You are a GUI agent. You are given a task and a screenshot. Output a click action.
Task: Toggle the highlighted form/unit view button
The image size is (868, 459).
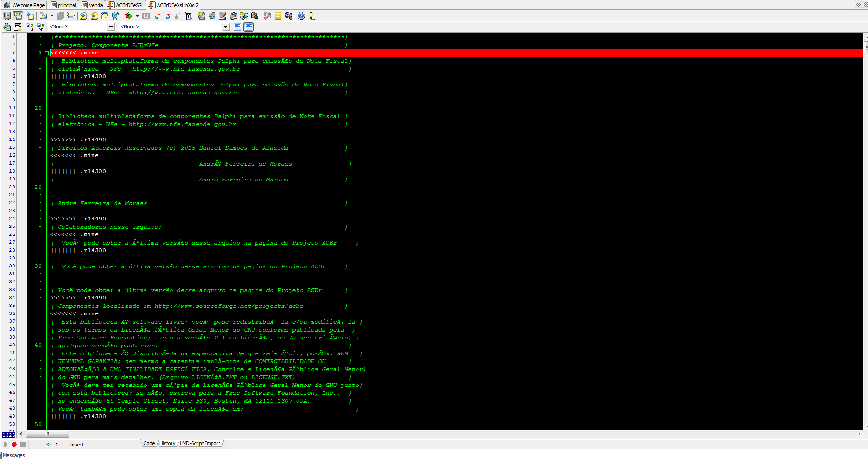point(18,16)
